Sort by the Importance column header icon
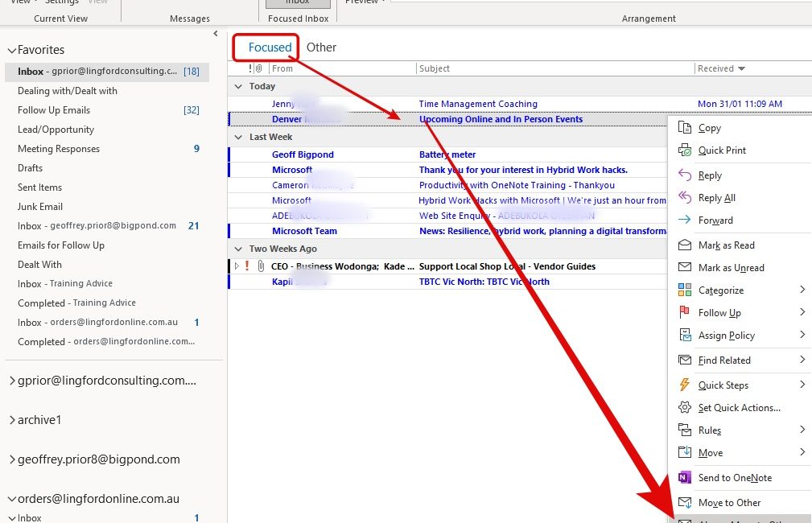 pos(250,68)
